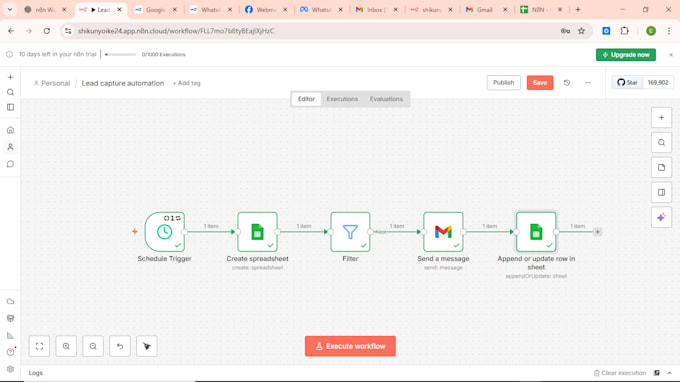Open the cloud admin panel icon
The height and width of the screenshot is (382, 680).
[x=10, y=301]
